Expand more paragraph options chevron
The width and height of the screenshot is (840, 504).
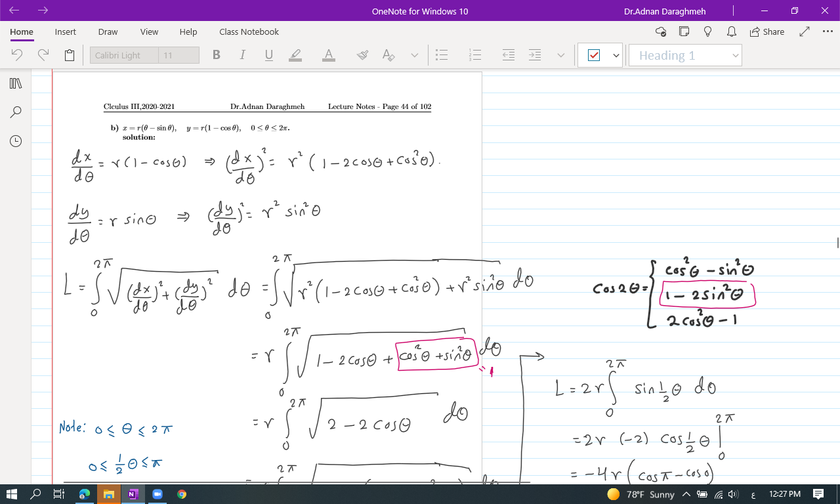point(561,56)
